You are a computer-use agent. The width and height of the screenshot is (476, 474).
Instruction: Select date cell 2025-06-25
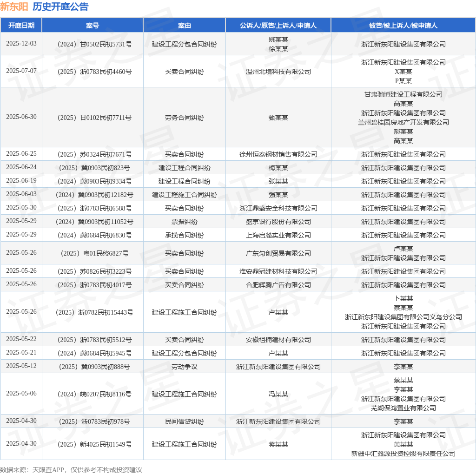click(x=21, y=153)
